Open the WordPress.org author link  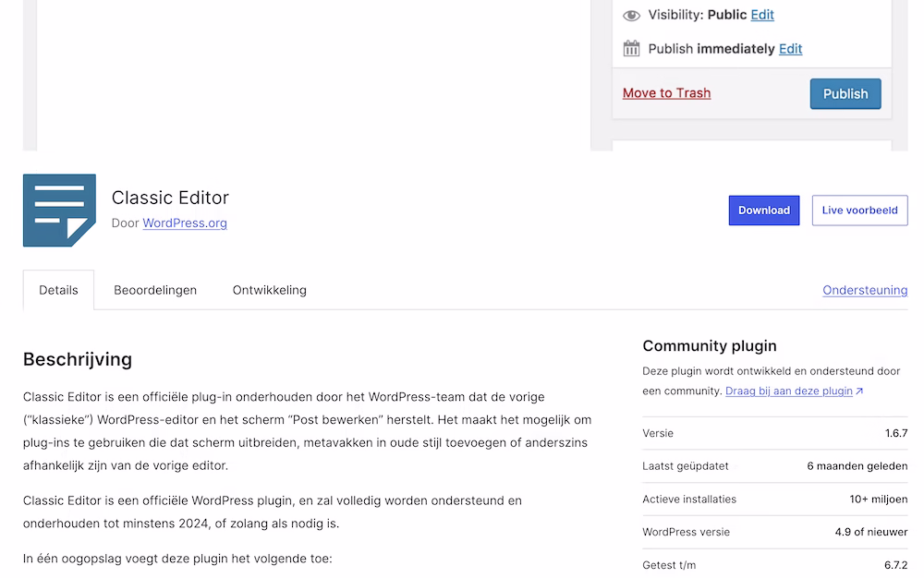click(x=185, y=223)
